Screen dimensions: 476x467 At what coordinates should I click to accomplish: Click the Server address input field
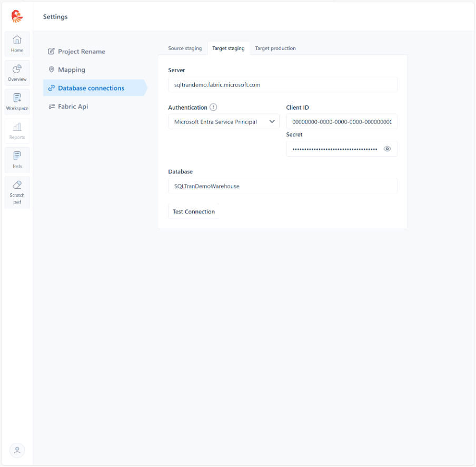point(283,85)
